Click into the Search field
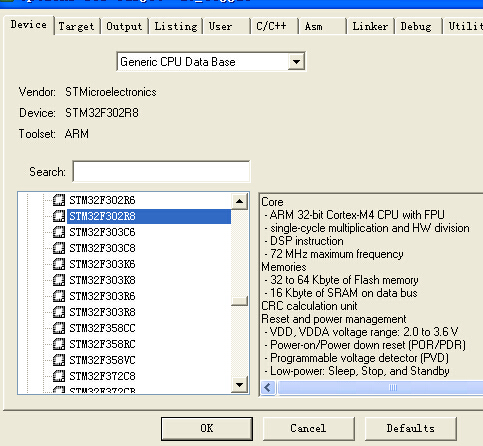The image size is (483, 446). 161,172
